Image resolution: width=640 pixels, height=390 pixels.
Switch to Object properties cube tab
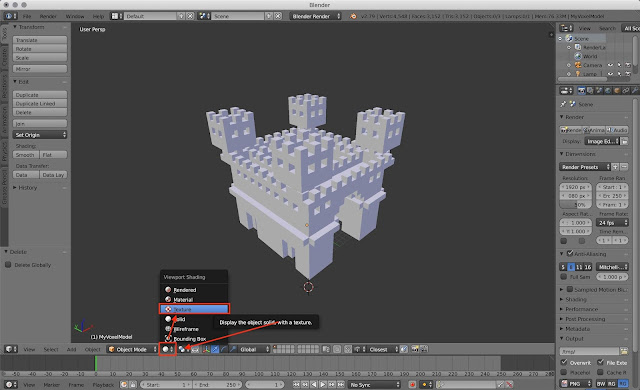click(x=617, y=91)
